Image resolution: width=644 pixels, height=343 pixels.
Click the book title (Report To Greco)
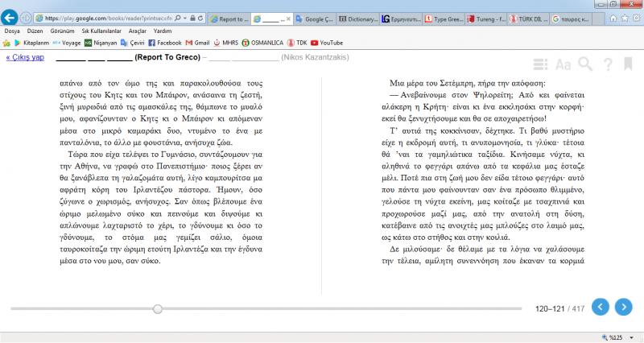tap(167, 57)
